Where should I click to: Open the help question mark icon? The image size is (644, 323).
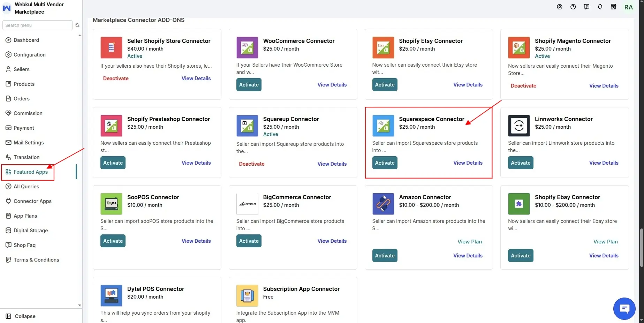[573, 7]
